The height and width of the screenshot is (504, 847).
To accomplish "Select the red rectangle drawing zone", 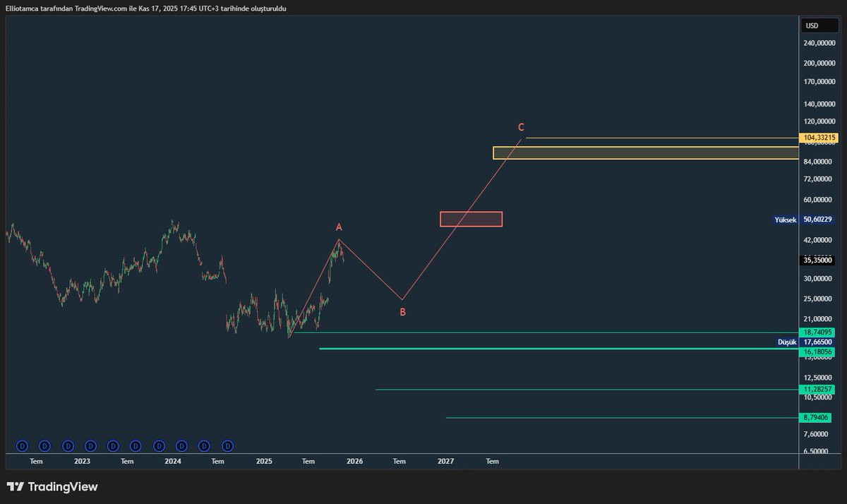I will click(x=471, y=219).
